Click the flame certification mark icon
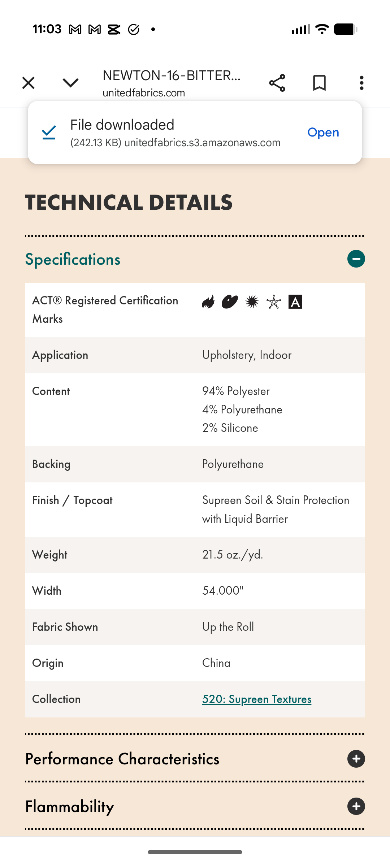 pos(208,302)
